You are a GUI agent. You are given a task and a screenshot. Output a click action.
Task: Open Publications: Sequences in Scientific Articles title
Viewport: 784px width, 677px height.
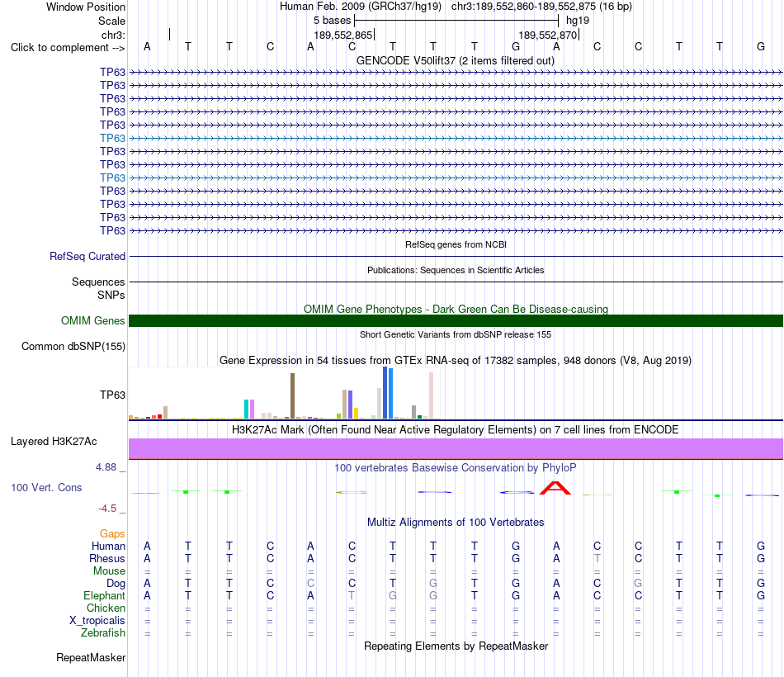[456, 270]
